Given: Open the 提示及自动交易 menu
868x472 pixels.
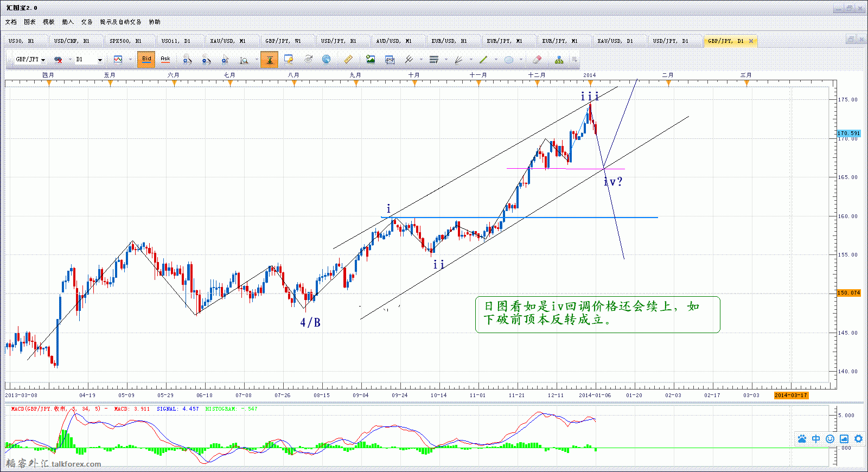Looking at the screenshot, I should coord(120,22).
